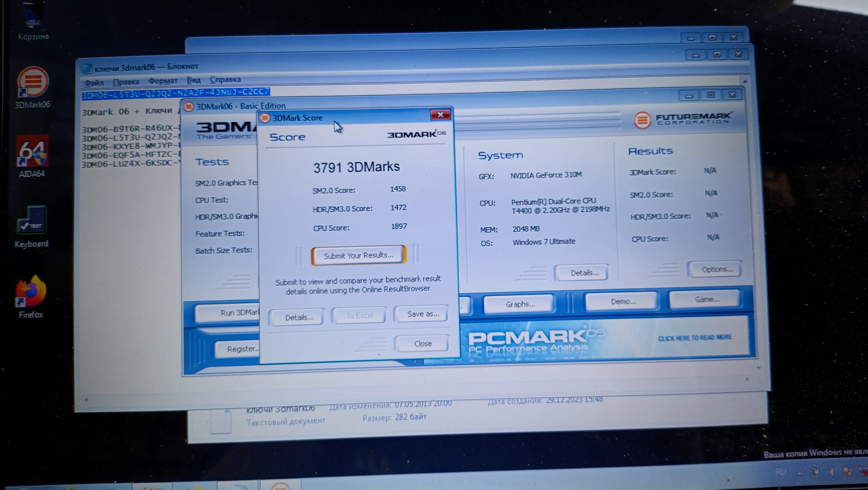
Task: Click the 3791 3DMarks score text
Action: [x=356, y=167]
